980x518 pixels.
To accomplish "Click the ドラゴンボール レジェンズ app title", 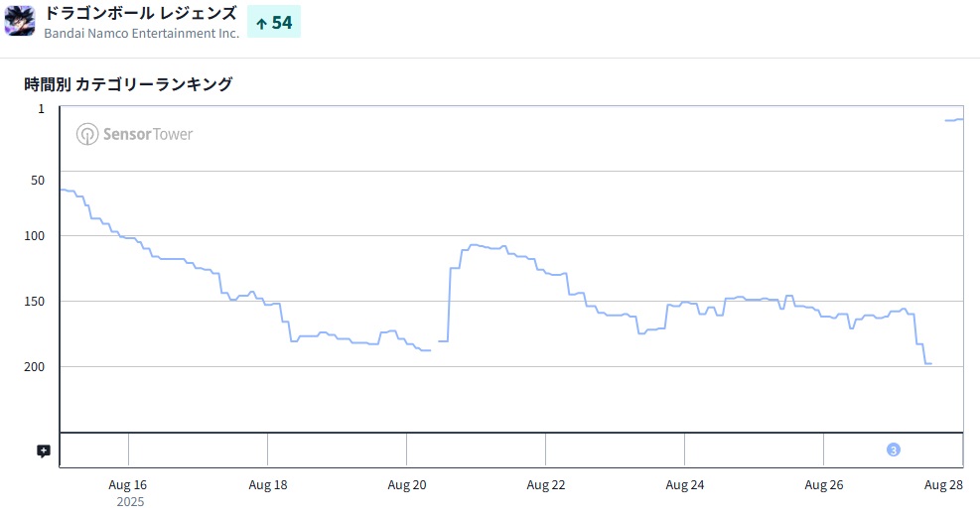I will click(x=140, y=13).
